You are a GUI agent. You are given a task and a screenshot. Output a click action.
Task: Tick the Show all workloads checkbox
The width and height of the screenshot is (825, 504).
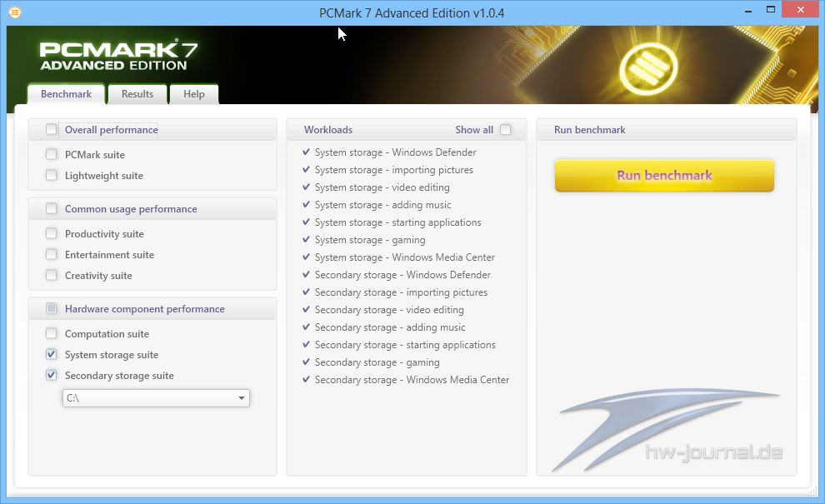click(505, 129)
